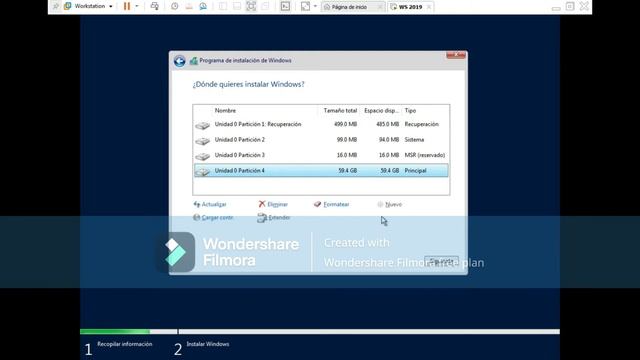Click the 94.0 MB free space cell

pos(389,140)
